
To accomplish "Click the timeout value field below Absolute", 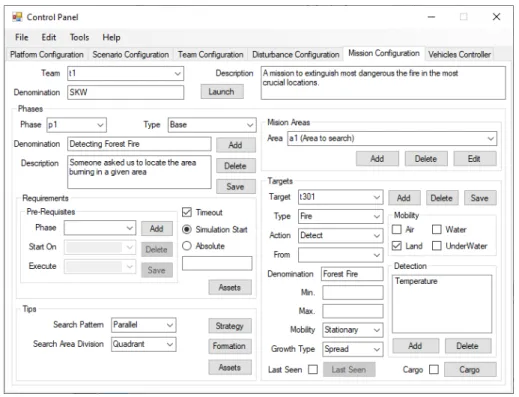I will tap(217, 263).
